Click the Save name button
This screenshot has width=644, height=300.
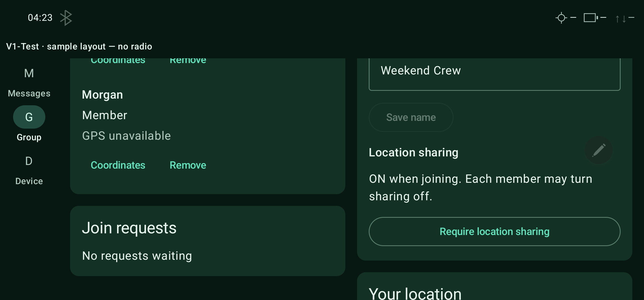point(411,117)
